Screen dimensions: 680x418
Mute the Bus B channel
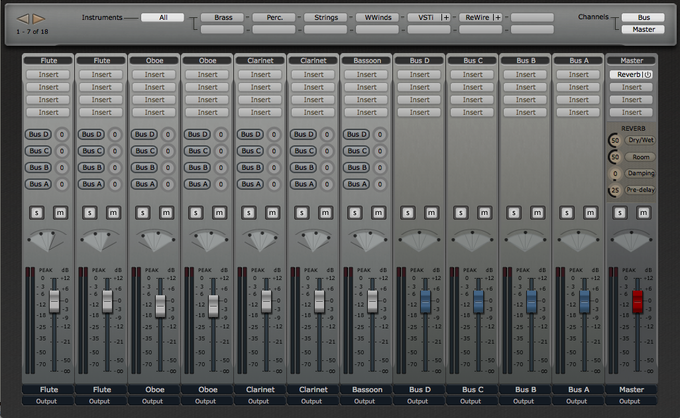pyautogui.click(x=537, y=212)
